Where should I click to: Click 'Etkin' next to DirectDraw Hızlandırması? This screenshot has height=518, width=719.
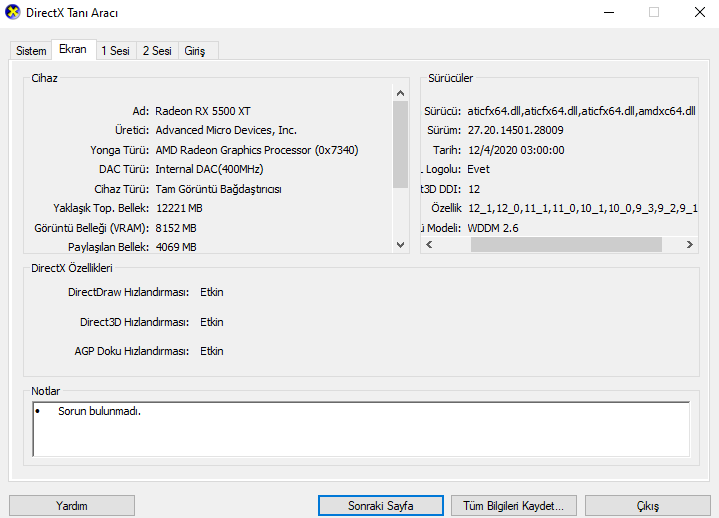(x=212, y=292)
